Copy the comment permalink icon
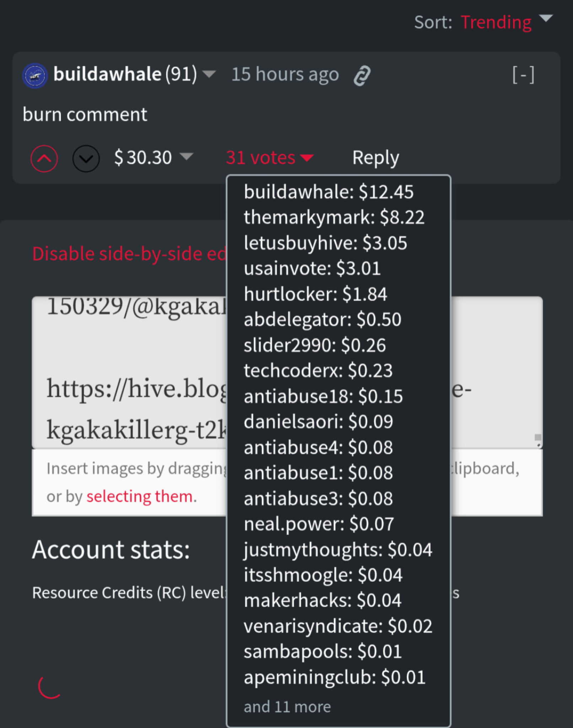The image size is (573, 728). (362, 75)
